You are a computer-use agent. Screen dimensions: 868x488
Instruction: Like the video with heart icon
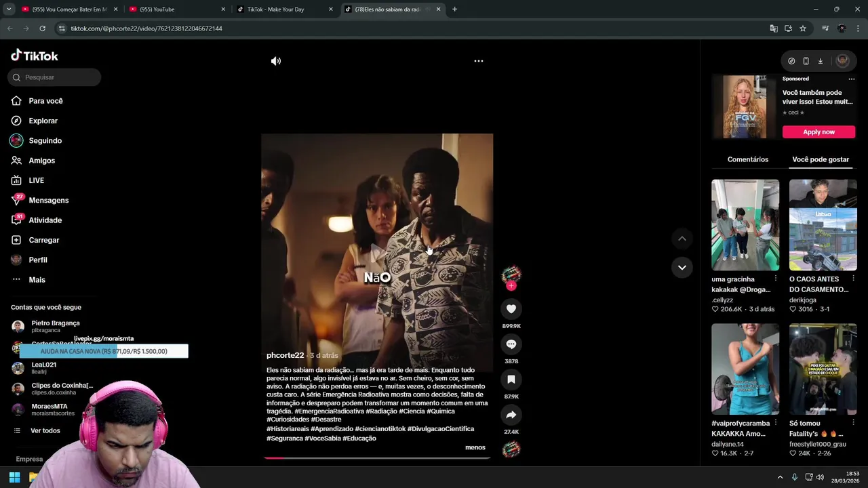click(x=511, y=309)
